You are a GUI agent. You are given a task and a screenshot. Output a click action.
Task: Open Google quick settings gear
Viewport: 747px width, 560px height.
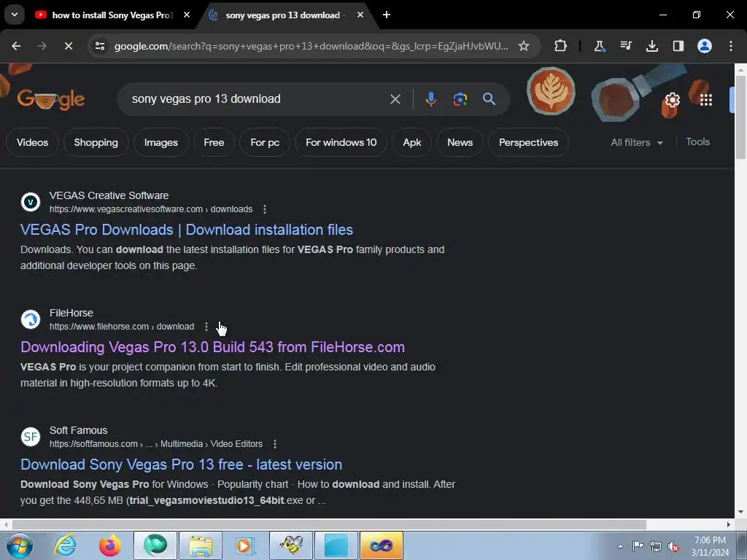672,100
